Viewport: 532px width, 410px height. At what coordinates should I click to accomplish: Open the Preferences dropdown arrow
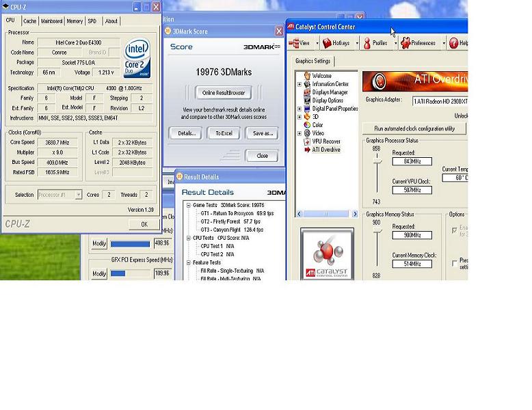[x=444, y=43]
